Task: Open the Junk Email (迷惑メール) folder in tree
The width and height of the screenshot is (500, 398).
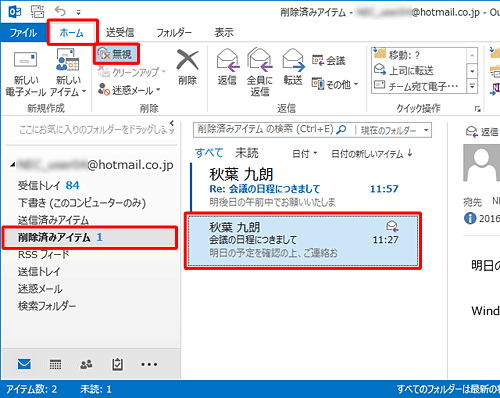Action: click(91, 289)
